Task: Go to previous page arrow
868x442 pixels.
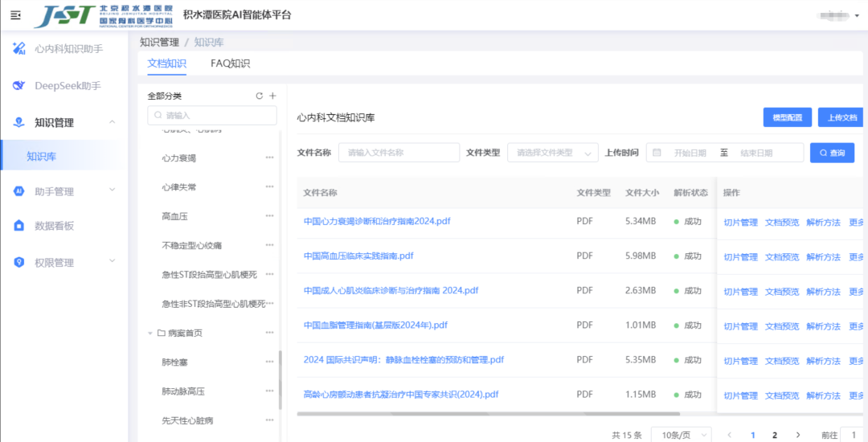Action: [x=730, y=436]
